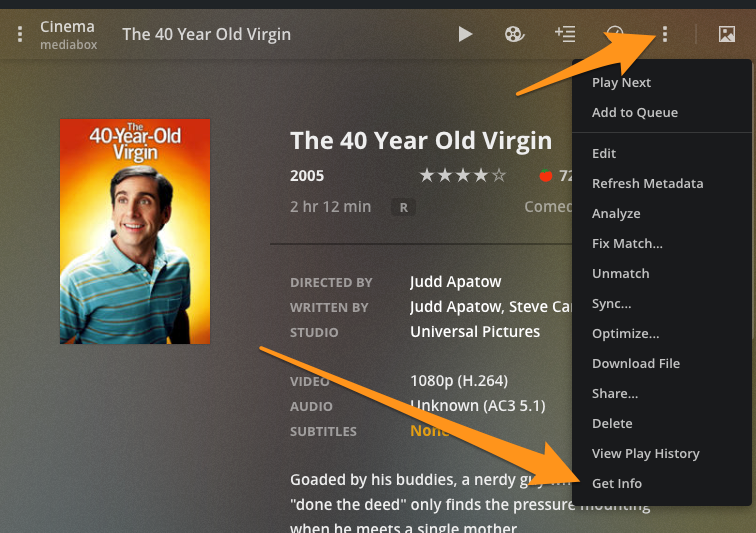Choose Sync... from the menu
756x533 pixels.
tap(662, 303)
